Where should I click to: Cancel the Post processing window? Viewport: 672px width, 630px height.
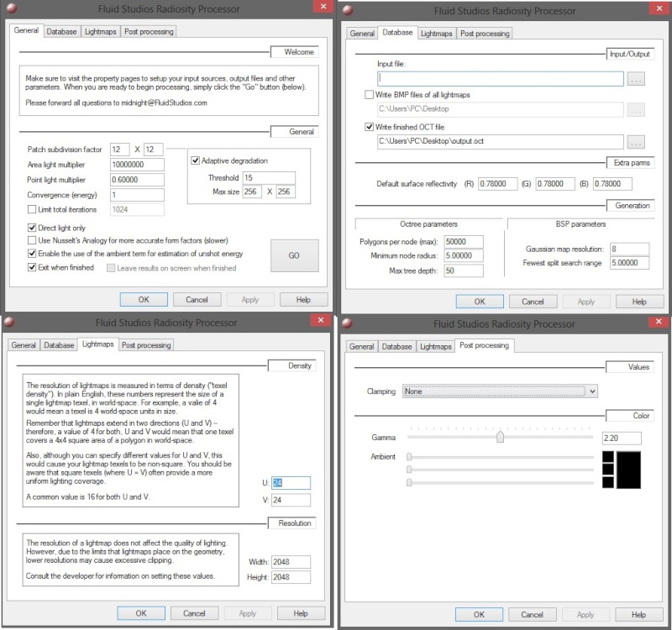pos(533,615)
